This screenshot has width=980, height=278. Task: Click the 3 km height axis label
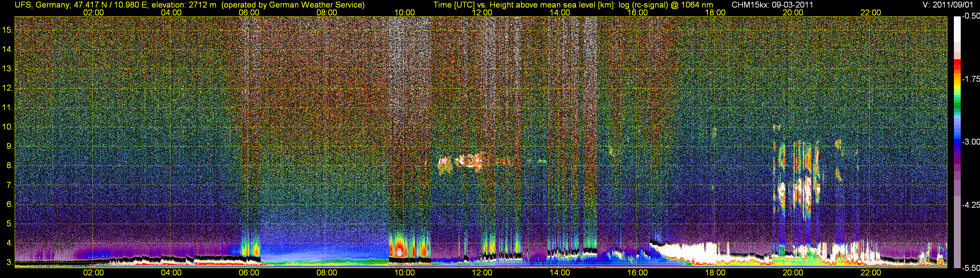9,262
